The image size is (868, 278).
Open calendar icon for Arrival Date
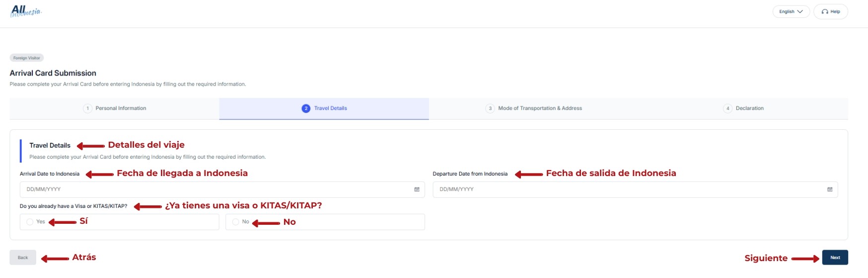coord(417,189)
